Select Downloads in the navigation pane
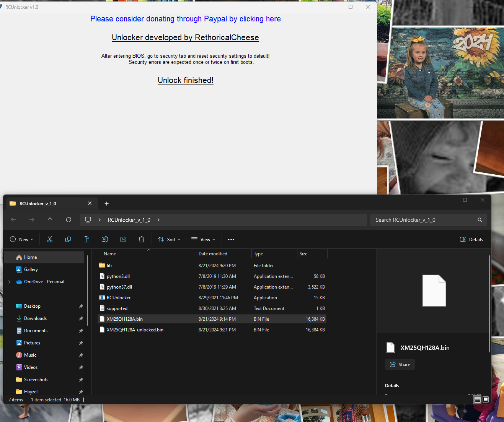Viewport: 504px width, 422px height. [35, 318]
